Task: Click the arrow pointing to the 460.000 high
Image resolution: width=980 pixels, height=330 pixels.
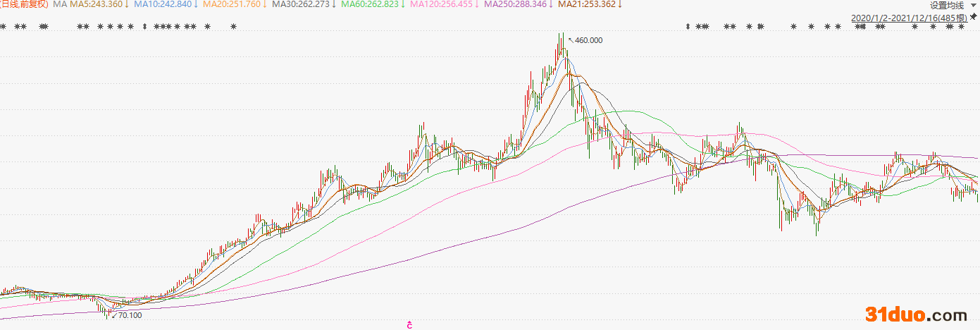Action: [570, 39]
